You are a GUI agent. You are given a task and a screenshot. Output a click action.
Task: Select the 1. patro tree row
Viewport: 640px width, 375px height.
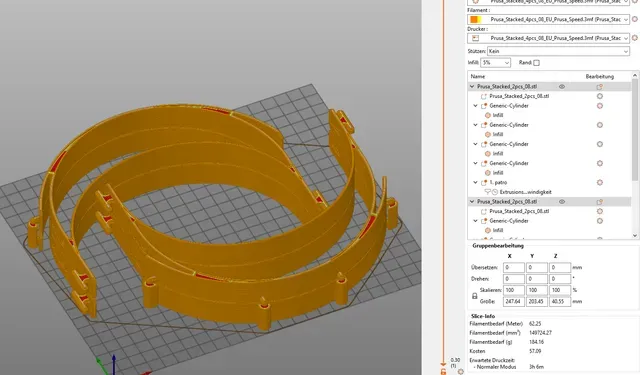(x=549, y=182)
